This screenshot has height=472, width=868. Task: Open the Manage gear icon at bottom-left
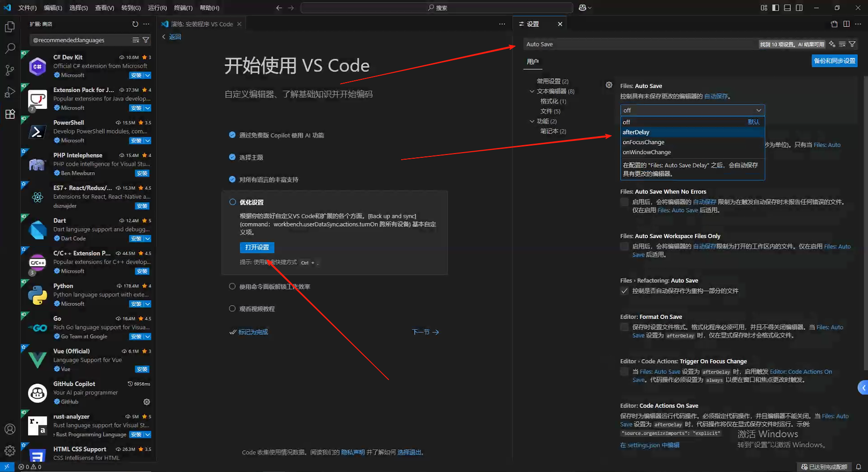coord(10,451)
